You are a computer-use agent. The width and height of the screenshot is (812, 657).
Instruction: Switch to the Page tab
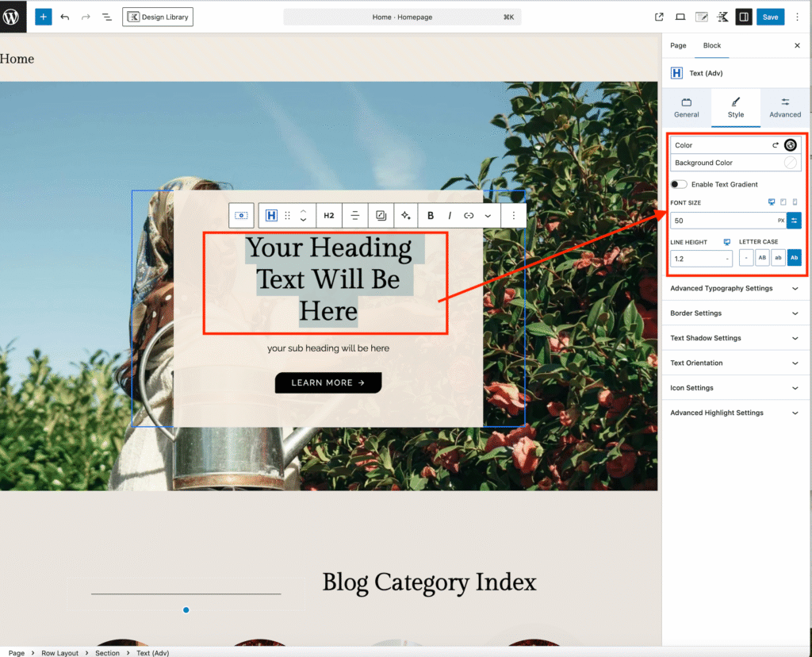coord(678,46)
